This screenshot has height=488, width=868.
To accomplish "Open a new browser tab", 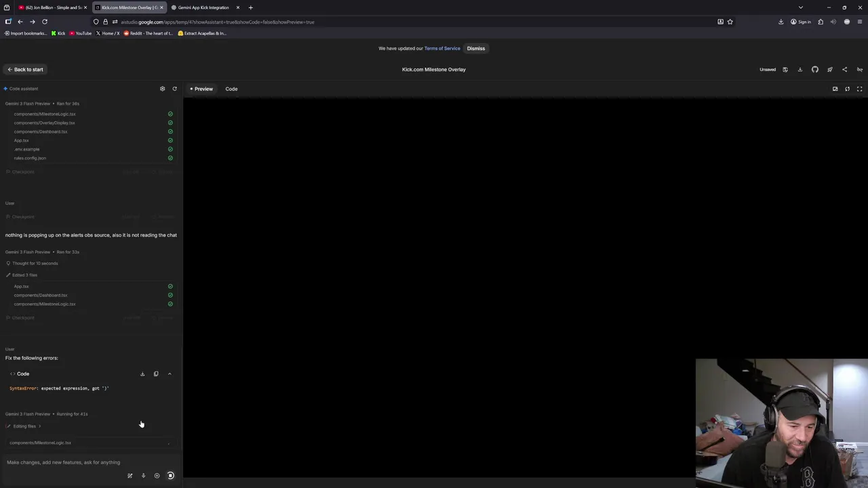I will pos(250,7).
